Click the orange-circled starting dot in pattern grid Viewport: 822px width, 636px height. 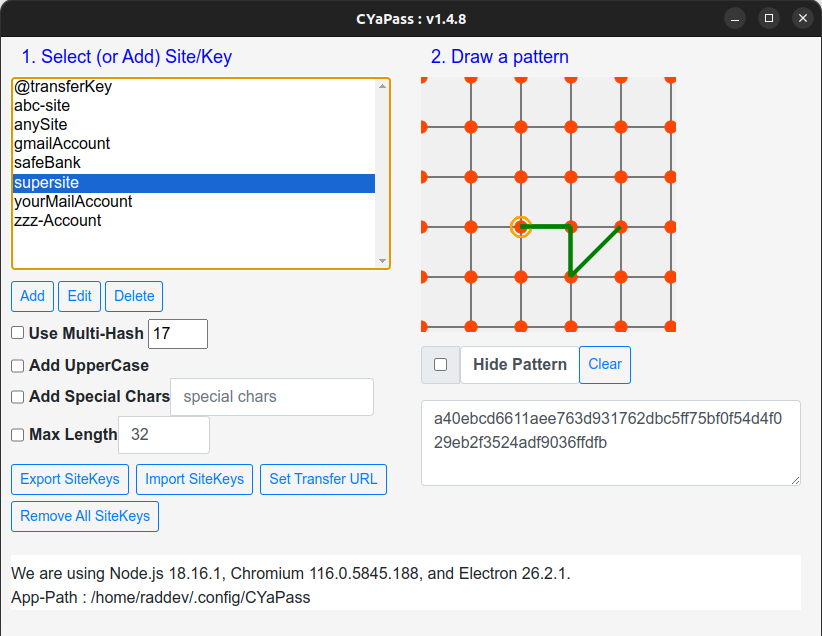[520, 227]
